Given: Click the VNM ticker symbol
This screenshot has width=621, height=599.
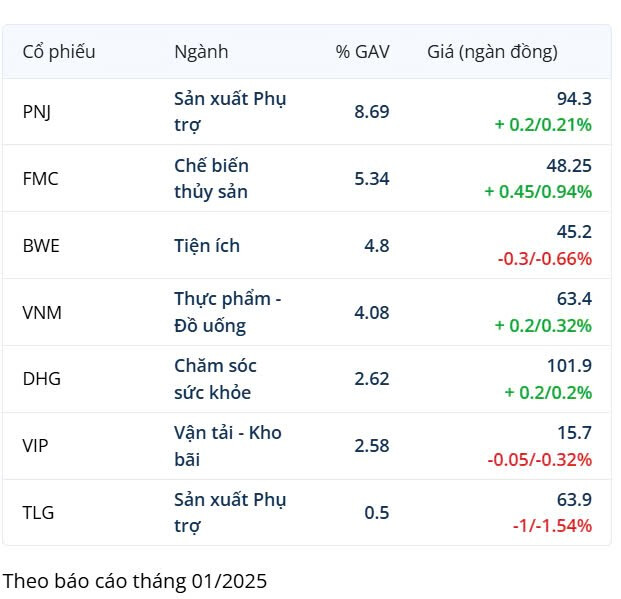Looking at the screenshot, I should [42, 312].
